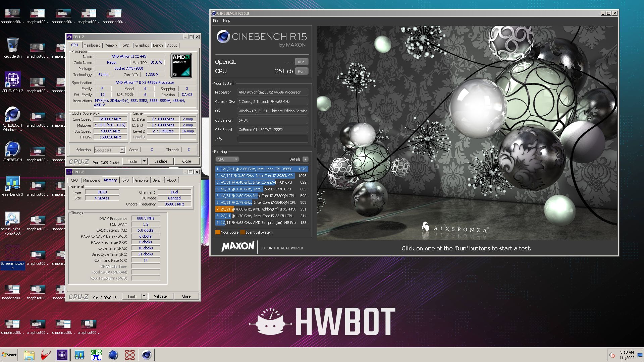Click Close button in lower CPU-Z window
This screenshot has height=362, width=644.
(x=186, y=296)
